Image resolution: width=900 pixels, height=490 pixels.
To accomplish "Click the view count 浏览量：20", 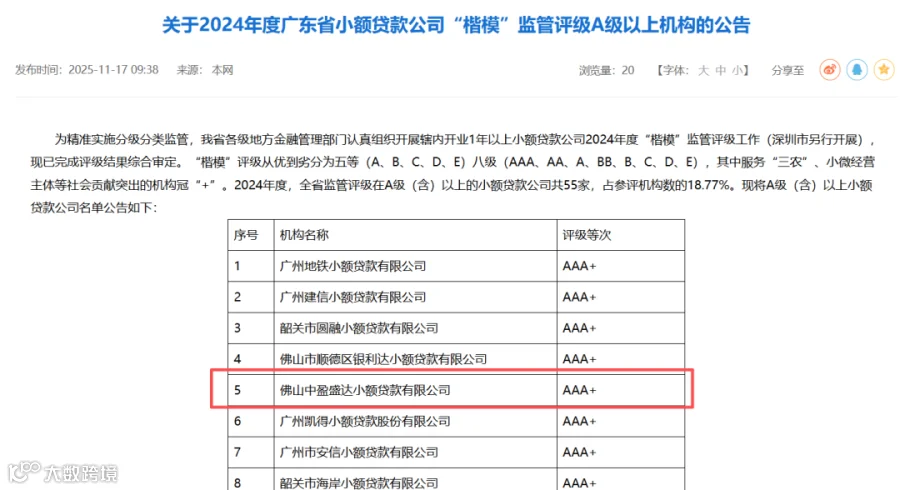I will [606, 71].
